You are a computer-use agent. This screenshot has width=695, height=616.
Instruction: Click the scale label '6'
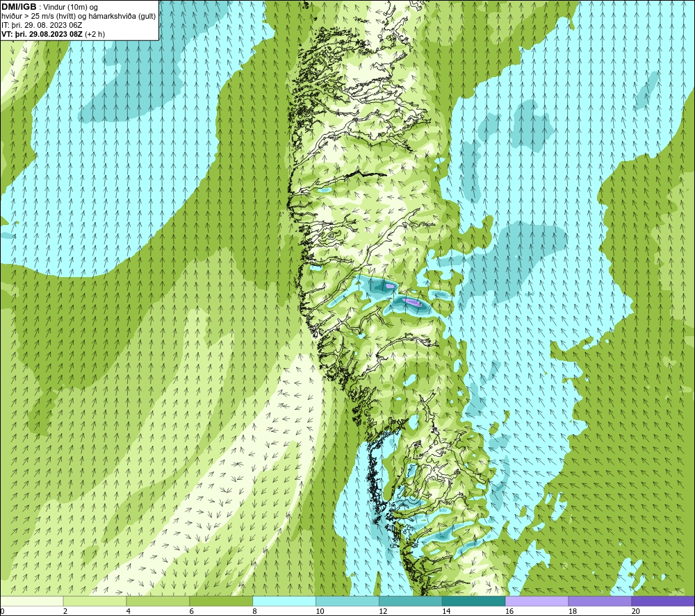click(192, 611)
